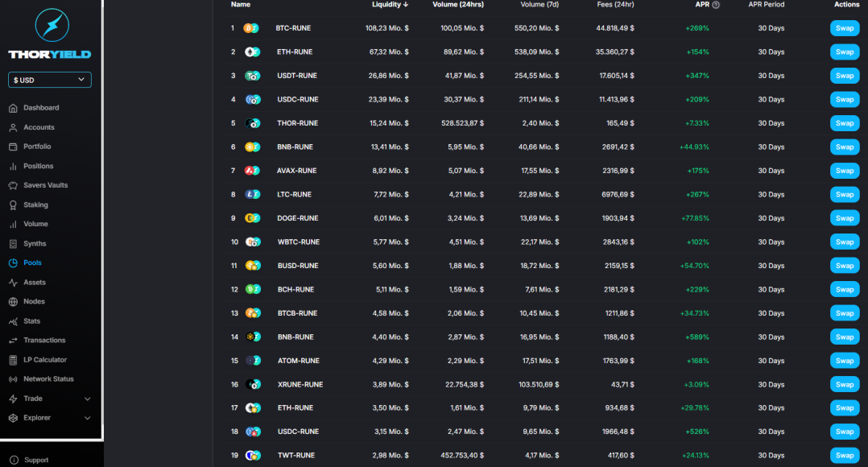The image size is (868, 467).
Task: Open the LP Calculator menu item
Action: (45, 360)
